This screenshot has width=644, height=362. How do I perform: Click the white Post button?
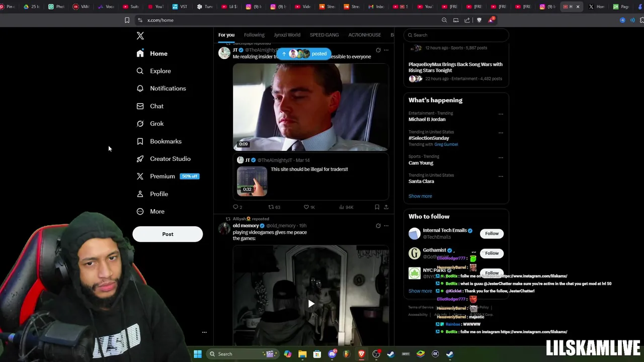click(168, 234)
